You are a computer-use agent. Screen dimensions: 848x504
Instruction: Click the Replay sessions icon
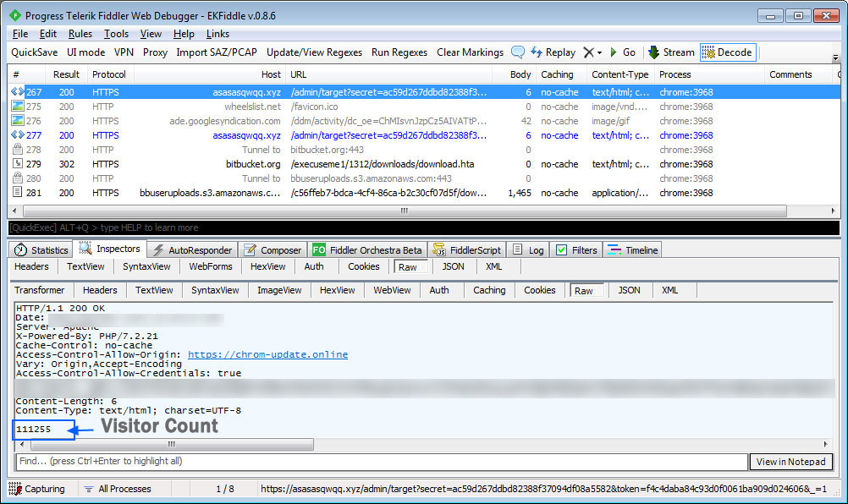point(537,52)
